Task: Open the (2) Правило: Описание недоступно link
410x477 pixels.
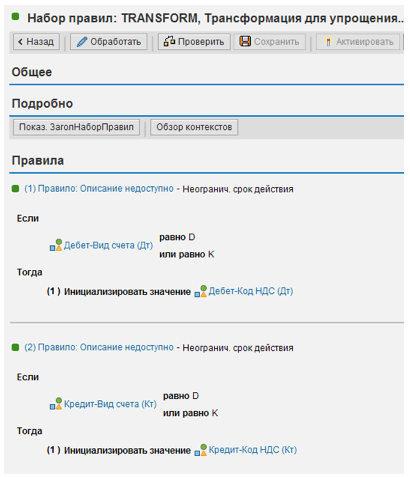Action: pyautogui.click(x=99, y=347)
